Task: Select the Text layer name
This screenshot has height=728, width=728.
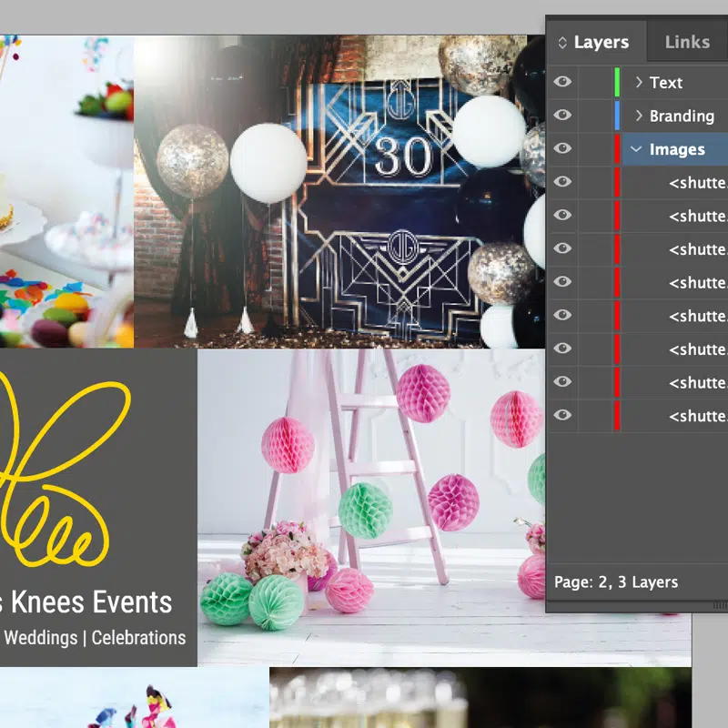Action: click(x=666, y=83)
